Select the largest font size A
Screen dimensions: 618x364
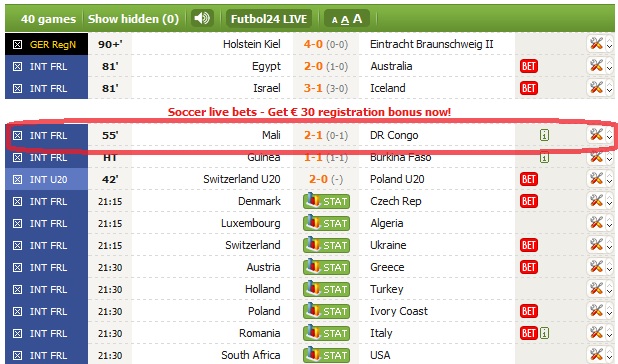pyautogui.click(x=357, y=19)
